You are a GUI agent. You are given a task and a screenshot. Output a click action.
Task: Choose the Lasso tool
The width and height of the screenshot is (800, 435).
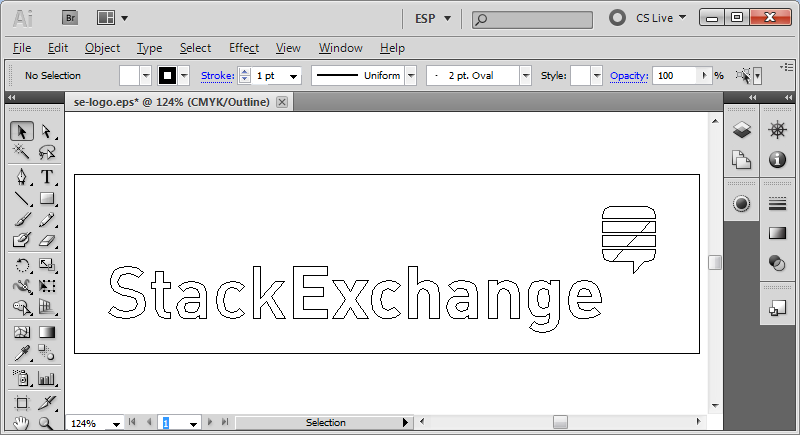(46, 151)
